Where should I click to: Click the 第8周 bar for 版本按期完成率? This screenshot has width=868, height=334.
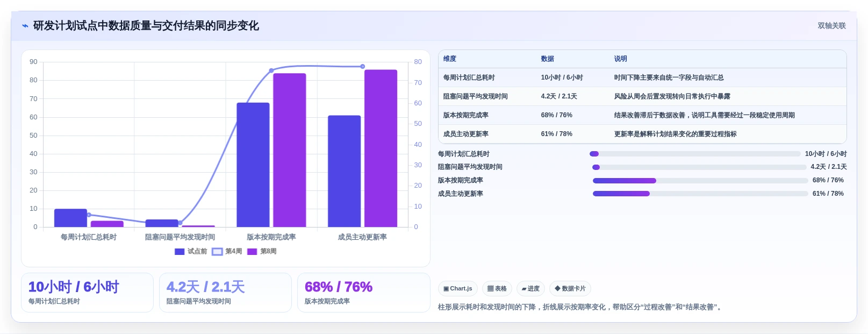[x=290, y=150]
